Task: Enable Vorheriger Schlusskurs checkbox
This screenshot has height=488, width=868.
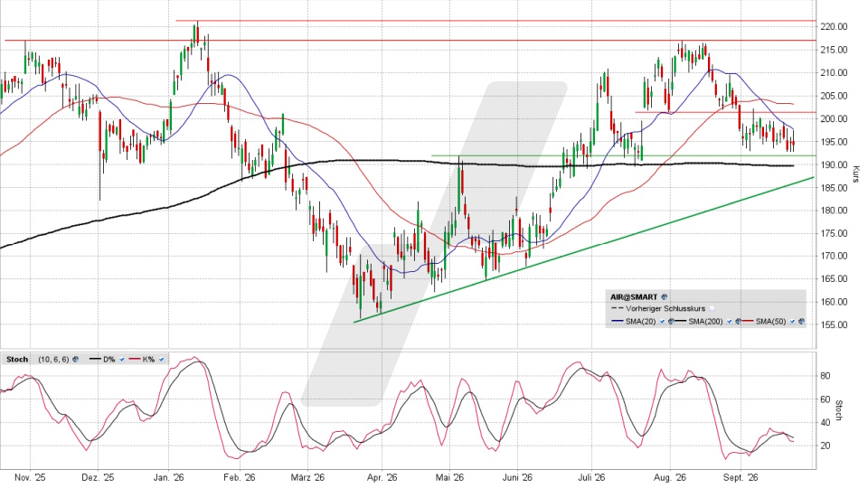Action: pyautogui.click(x=712, y=309)
